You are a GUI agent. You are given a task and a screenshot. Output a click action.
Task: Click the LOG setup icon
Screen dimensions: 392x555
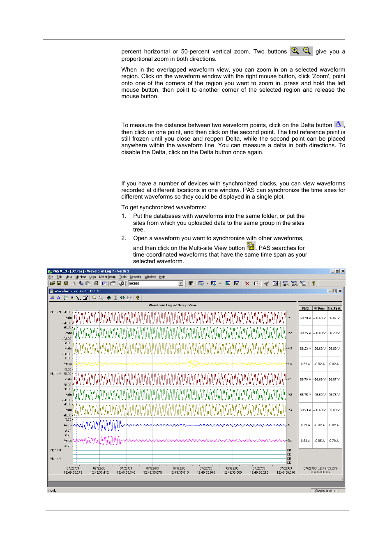(x=295, y=283)
